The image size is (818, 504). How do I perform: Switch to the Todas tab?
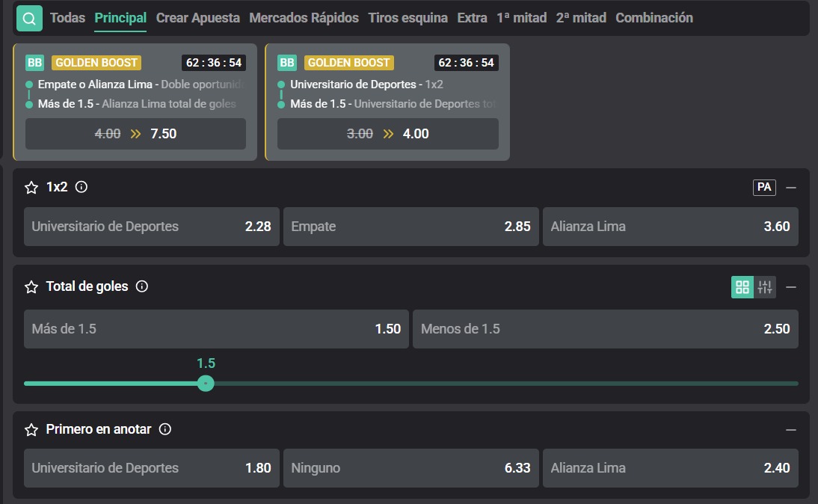click(x=67, y=18)
